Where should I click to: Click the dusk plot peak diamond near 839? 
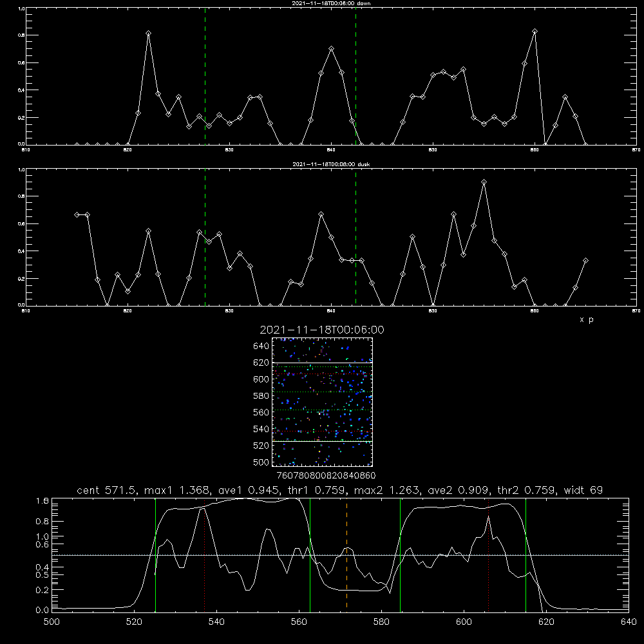point(321,214)
